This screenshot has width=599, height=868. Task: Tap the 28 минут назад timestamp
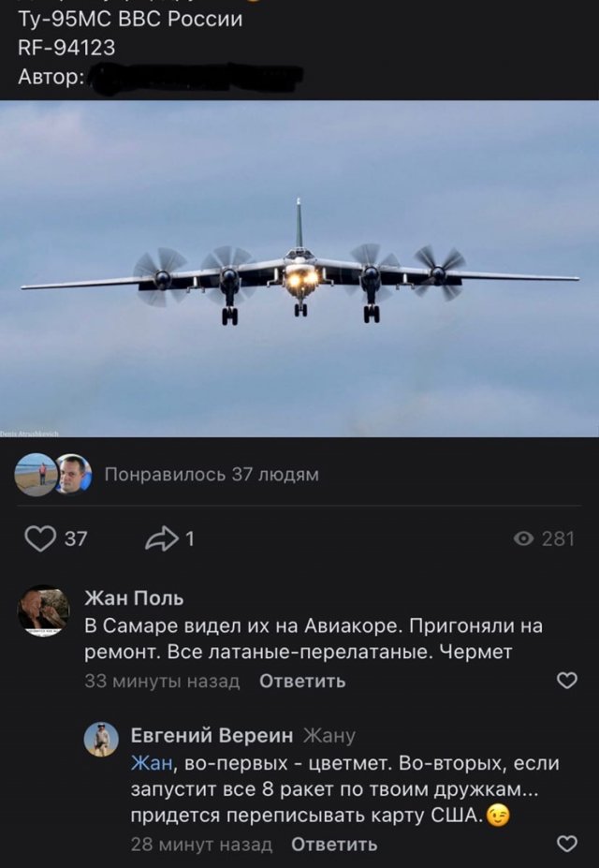pyautogui.click(x=201, y=845)
